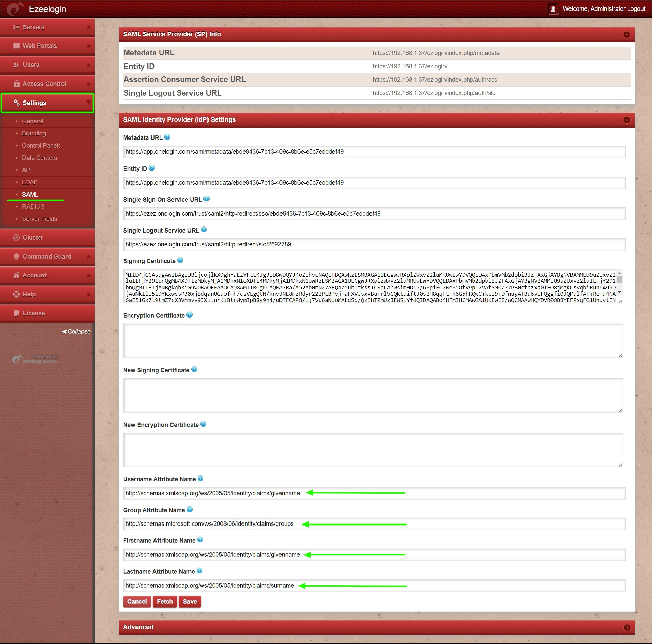Click the IdP Entity ID input field
652x644 pixels.
click(374, 183)
